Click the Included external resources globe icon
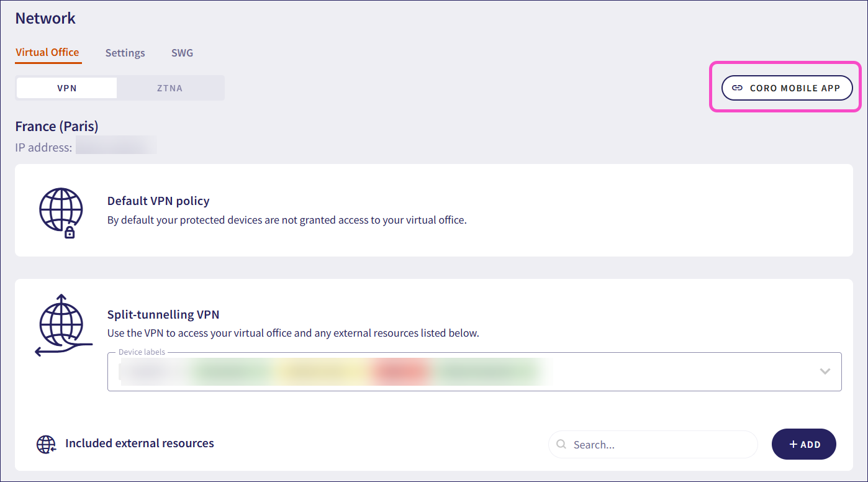Screen dimensions: 868x482 pyautogui.click(x=46, y=444)
